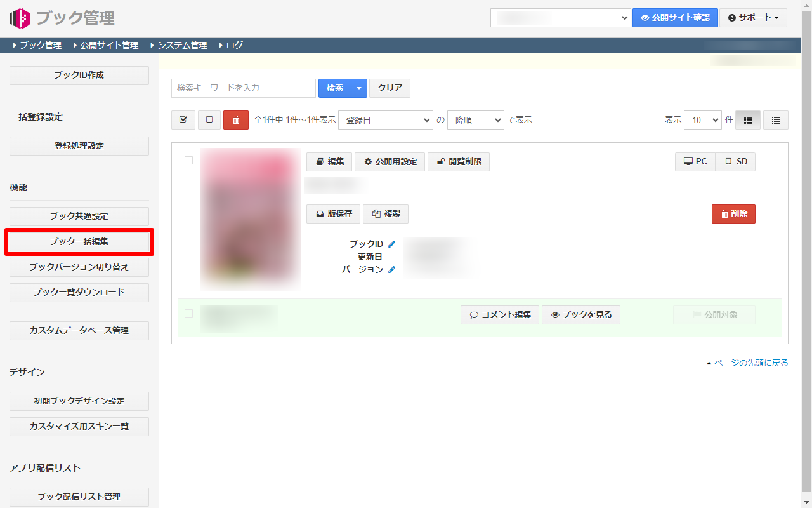Open システム管理 menu in navigation bar
Image resolution: width=812 pixels, height=508 pixels.
coord(182,46)
